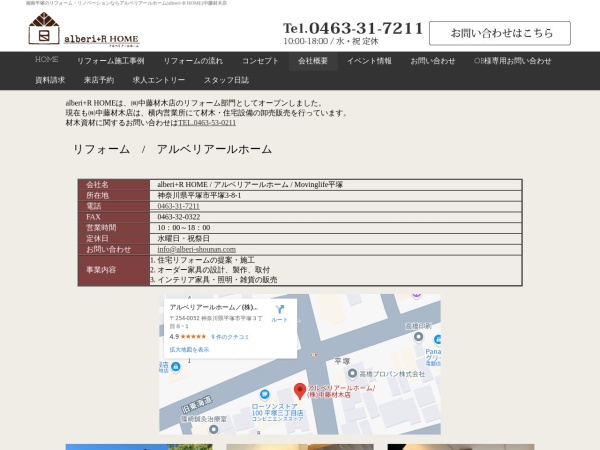This screenshot has width=600, height=450.
Task: Open リフォームの流れ menu item
Action: click(193, 61)
